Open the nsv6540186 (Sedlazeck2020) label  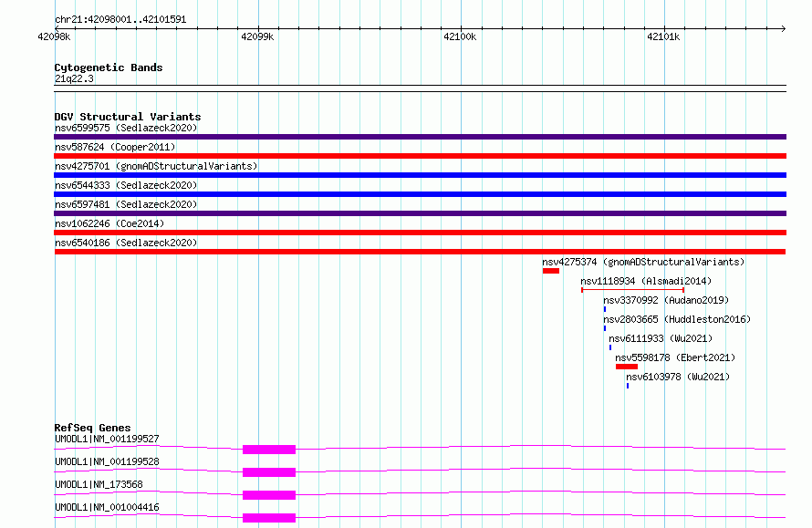126,243
